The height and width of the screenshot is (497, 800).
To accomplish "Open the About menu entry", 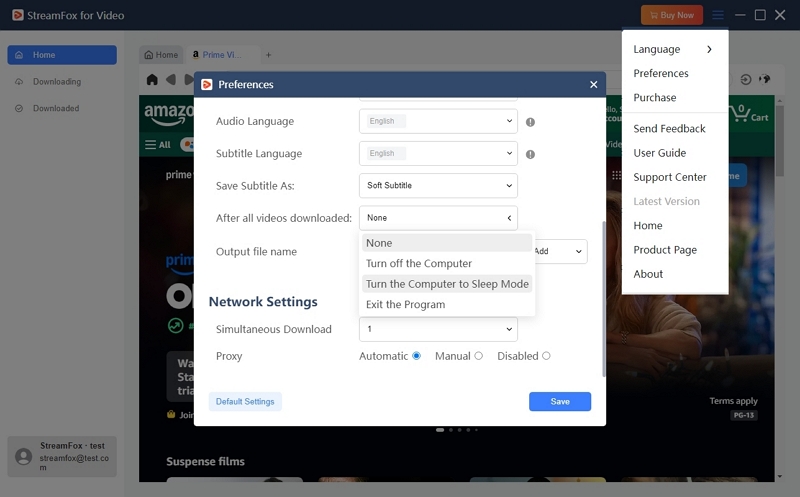I will pos(674,274).
